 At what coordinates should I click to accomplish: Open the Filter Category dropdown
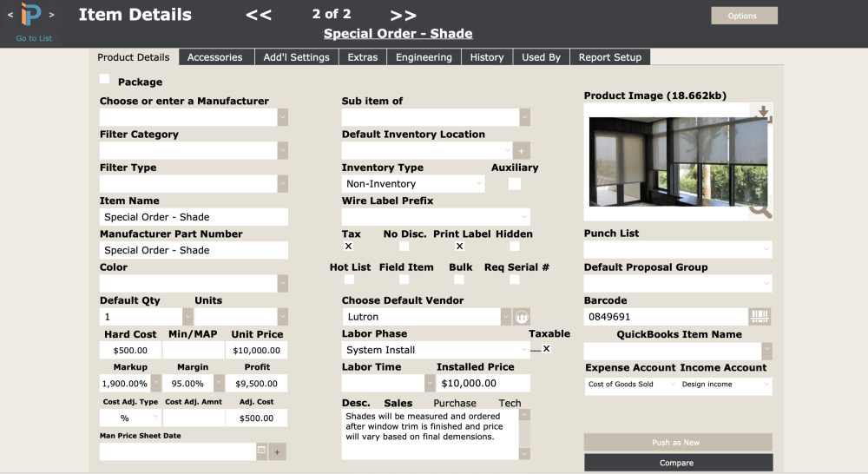point(282,150)
